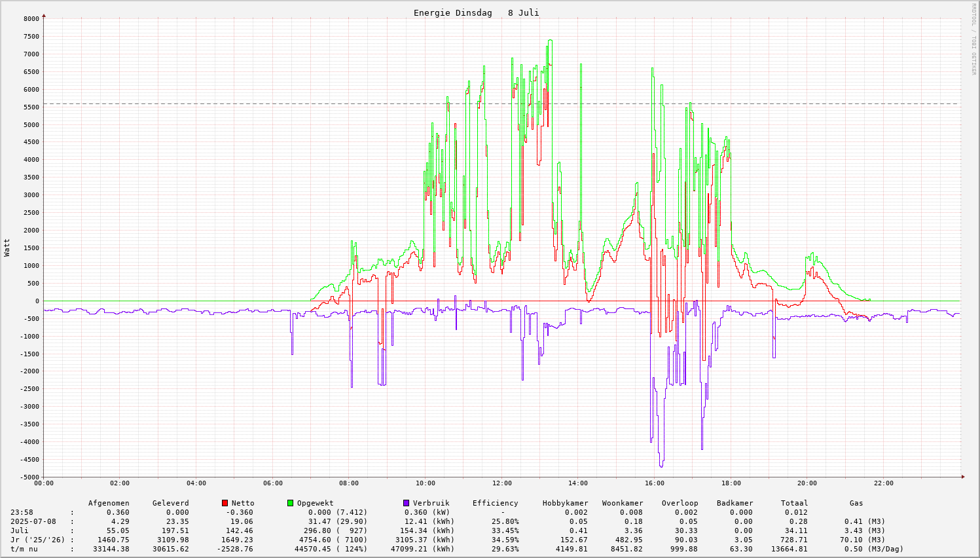The width and height of the screenshot is (980, 558).
Task: Click the 20:00 time axis label
Action: pyautogui.click(x=807, y=483)
